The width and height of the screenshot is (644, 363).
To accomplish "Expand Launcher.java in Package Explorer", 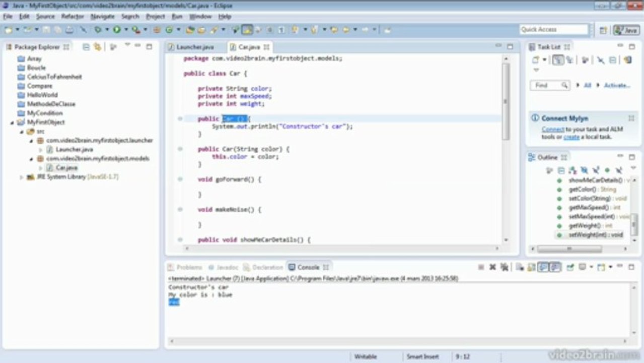I will 41,150.
